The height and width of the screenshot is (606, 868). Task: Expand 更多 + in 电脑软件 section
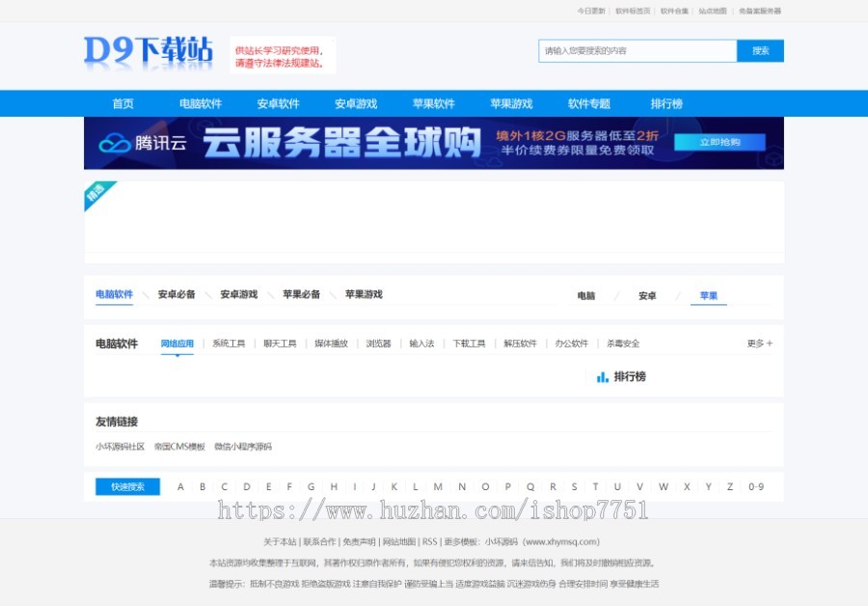760,344
